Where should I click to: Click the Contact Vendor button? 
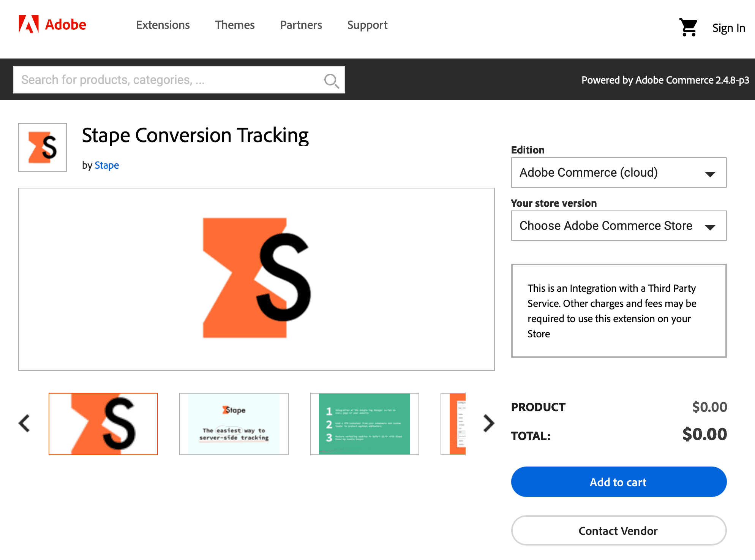pos(618,531)
